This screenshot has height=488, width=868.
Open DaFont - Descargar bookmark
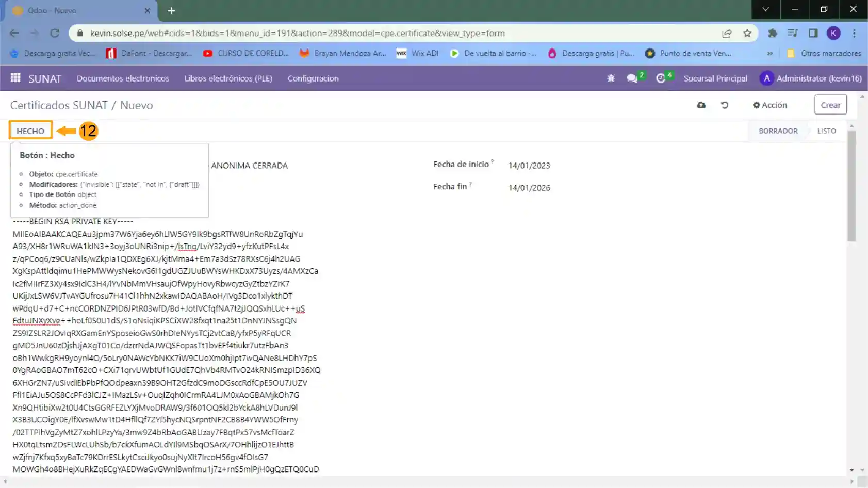click(x=149, y=53)
